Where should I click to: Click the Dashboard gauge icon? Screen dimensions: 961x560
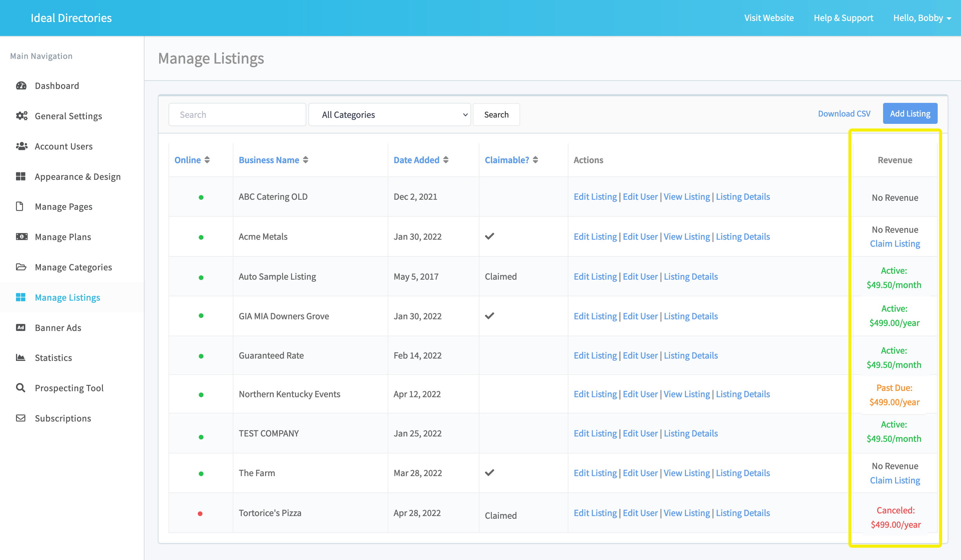click(21, 85)
